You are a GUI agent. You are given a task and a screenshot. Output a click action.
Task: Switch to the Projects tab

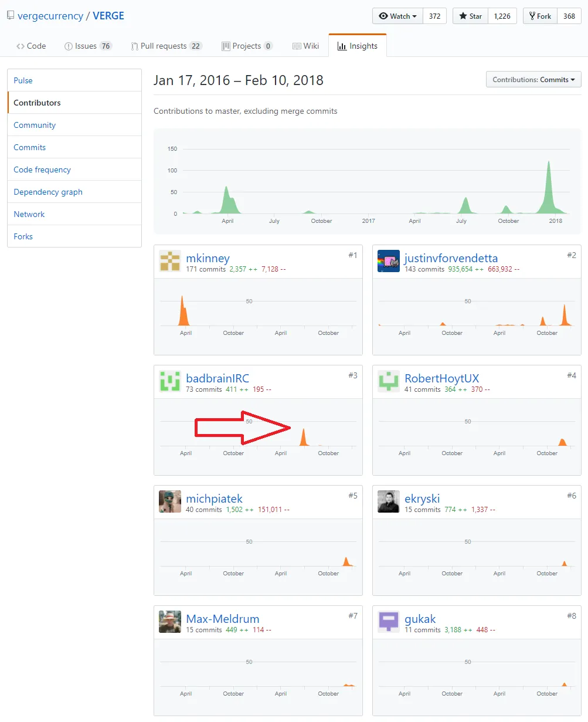(247, 46)
